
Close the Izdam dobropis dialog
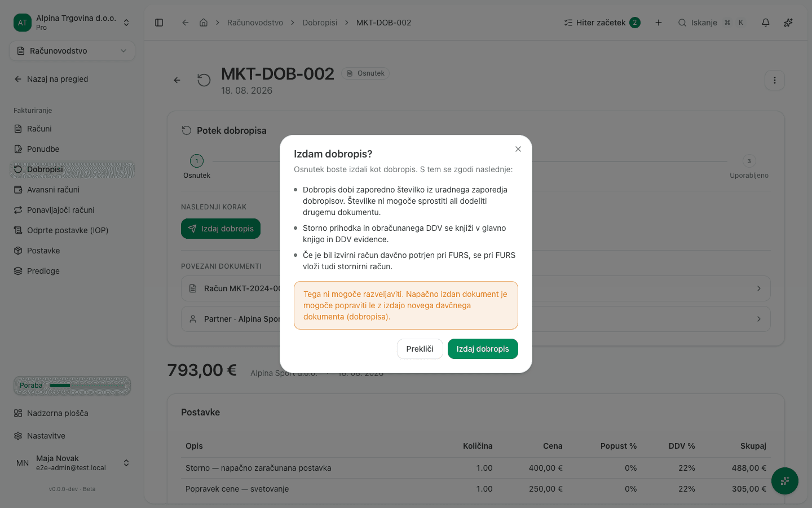[518, 149]
